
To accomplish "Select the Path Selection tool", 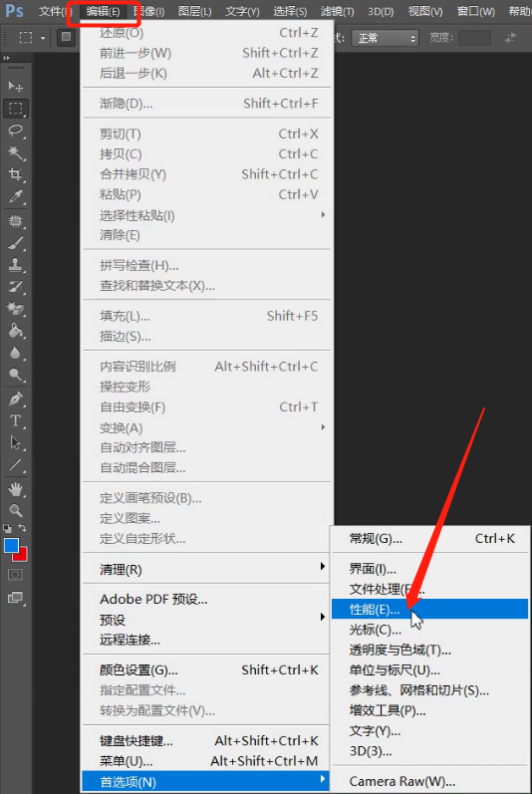I will coord(16,442).
